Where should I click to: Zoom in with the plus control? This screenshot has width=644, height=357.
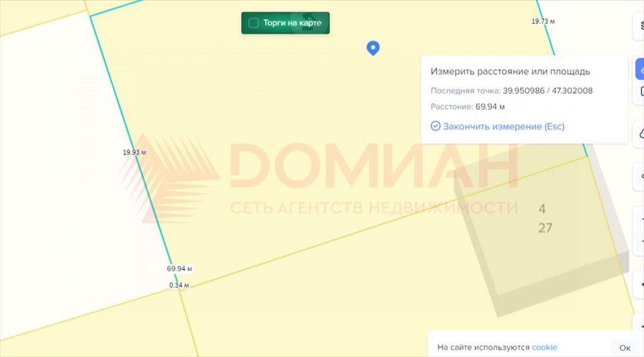(641, 219)
